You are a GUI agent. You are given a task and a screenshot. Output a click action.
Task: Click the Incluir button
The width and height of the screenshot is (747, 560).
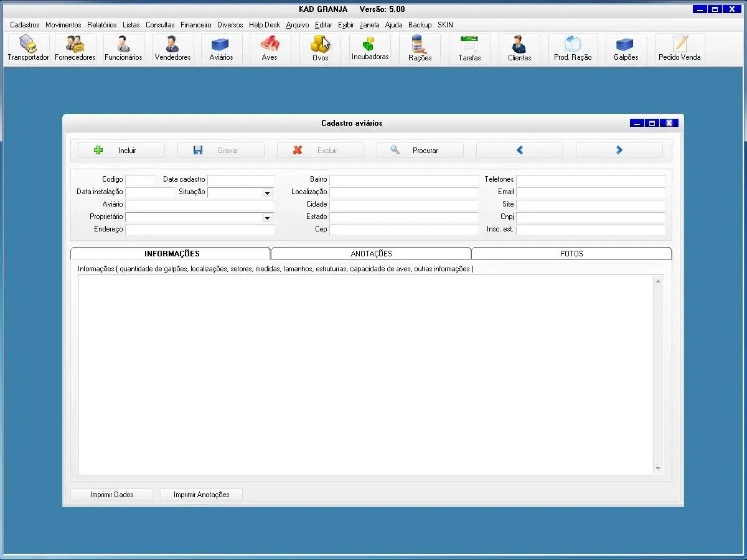tap(121, 151)
